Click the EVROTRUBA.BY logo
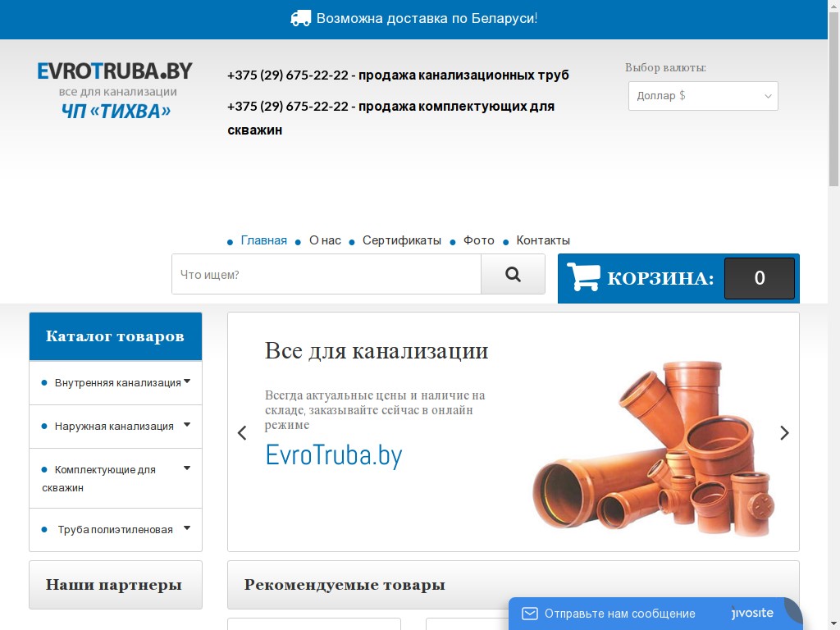The width and height of the screenshot is (840, 630). pyautogui.click(x=115, y=71)
